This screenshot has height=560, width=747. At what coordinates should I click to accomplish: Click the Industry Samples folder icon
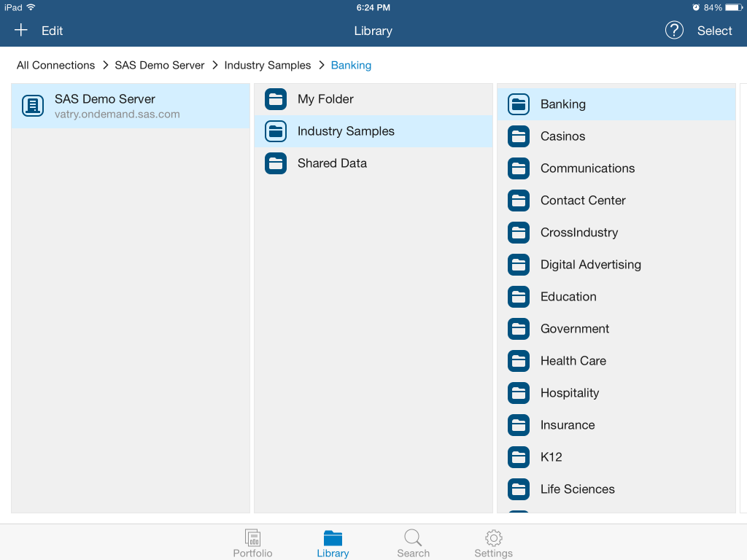(276, 131)
